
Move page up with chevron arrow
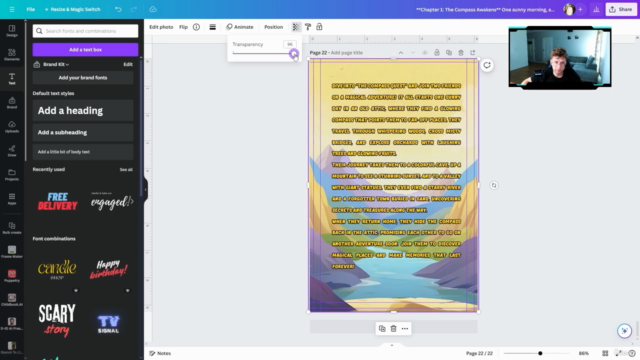[x=401, y=53]
